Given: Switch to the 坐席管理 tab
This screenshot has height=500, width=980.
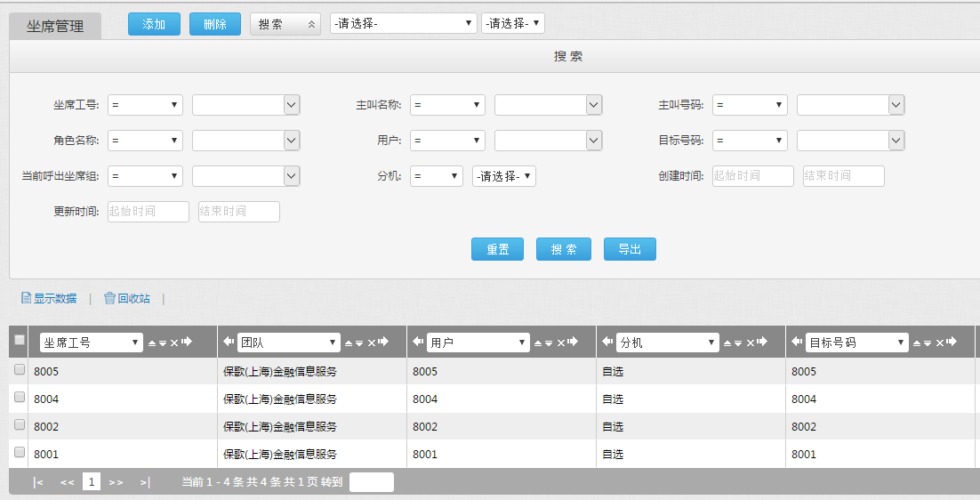Looking at the screenshot, I should [55, 26].
